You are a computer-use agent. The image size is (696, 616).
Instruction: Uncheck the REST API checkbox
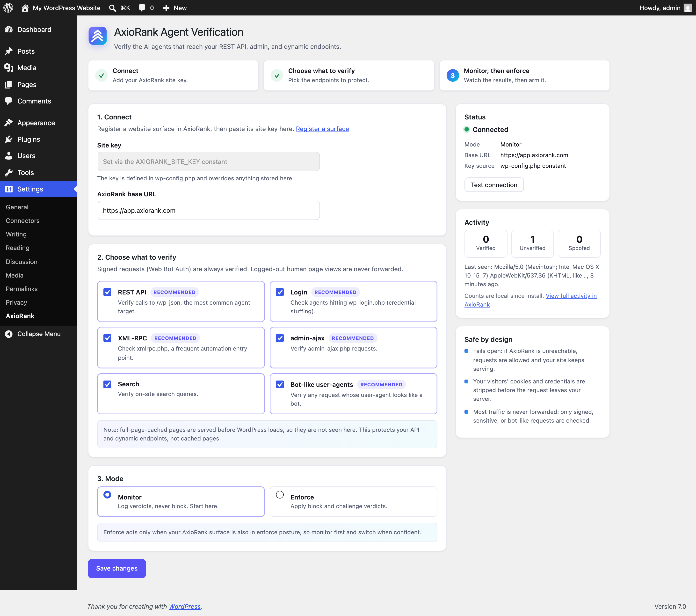pyautogui.click(x=107, y=292)
